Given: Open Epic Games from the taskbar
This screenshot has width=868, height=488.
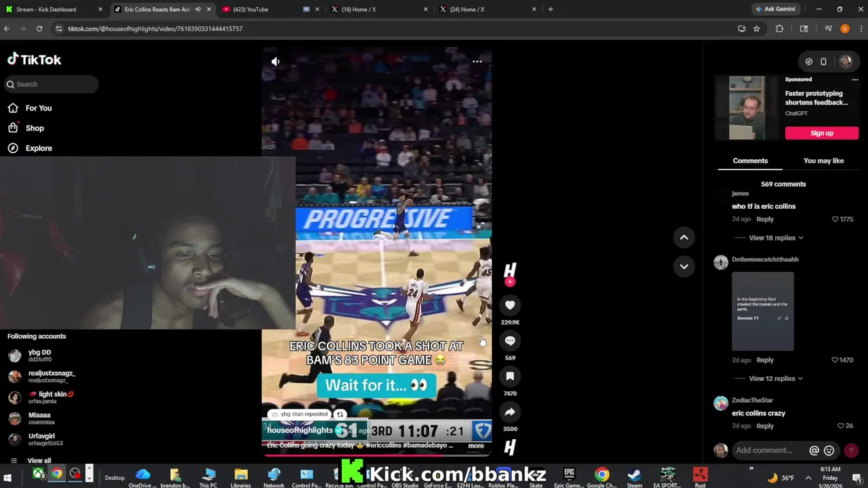Looking at the screenshot, I should pyautogui.click(x=569, y=477).
